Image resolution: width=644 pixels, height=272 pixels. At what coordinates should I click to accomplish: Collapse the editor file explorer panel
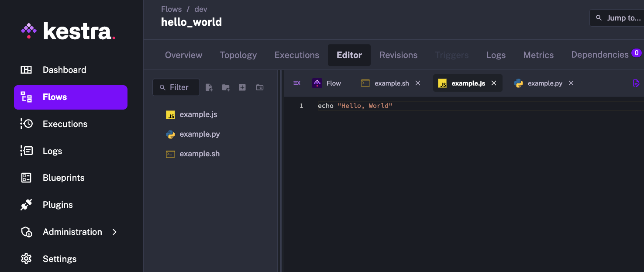click(x=296, y=83)
